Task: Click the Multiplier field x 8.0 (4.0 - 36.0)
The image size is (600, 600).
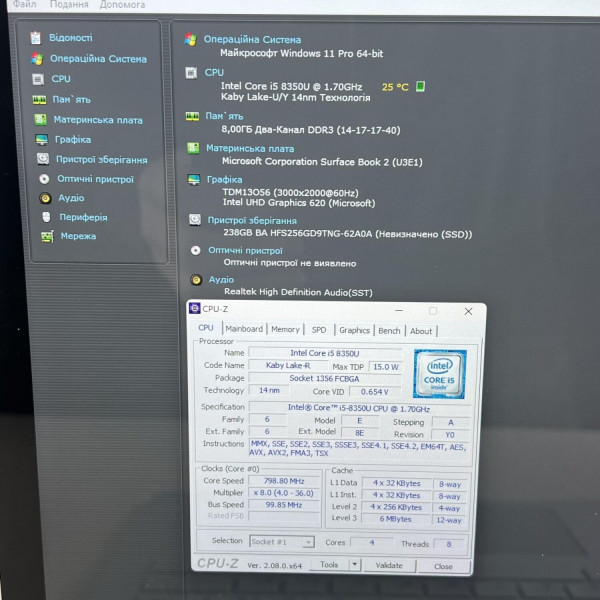Action: (284, 493)
